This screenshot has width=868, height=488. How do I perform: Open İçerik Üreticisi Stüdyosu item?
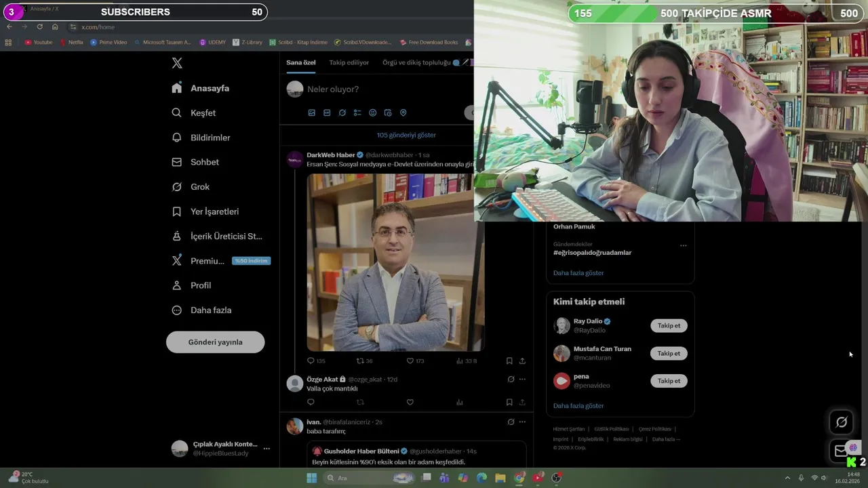point(217,237)
